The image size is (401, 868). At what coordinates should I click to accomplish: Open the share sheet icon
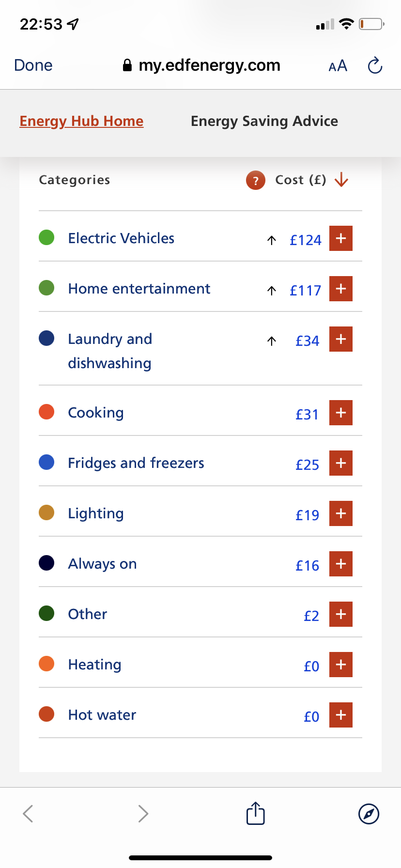256,813
